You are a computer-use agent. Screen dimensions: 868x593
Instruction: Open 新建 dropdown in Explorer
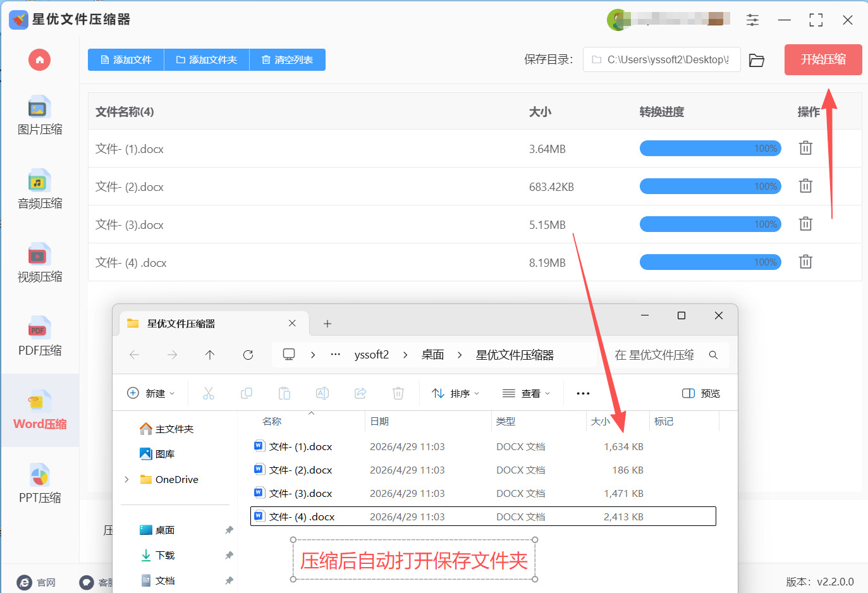151,393
